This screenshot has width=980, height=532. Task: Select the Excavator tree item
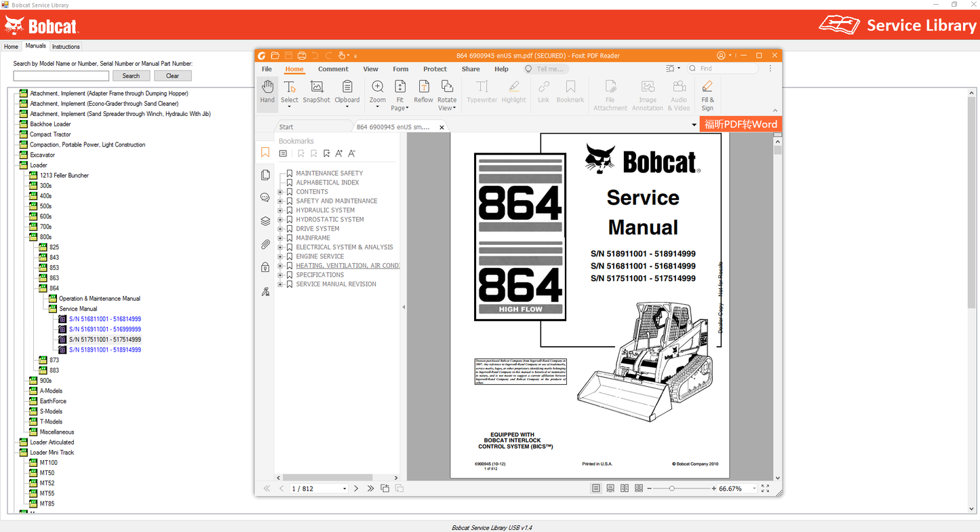(x=42, y=155)
